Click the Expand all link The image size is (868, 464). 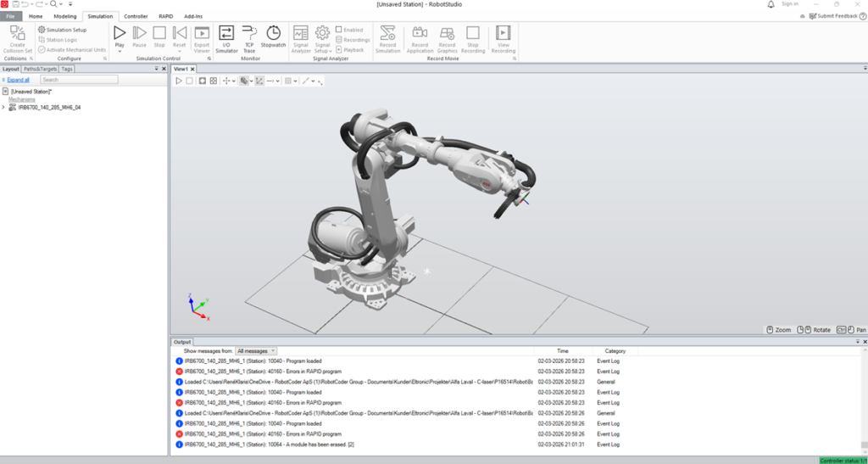(19, 81)
